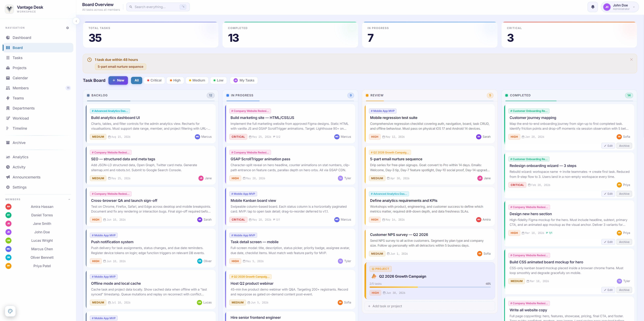Image resolution: width=644 pixels, height=321 pixels.
Task: Click the Backlog column header
Action: (151, 95)
